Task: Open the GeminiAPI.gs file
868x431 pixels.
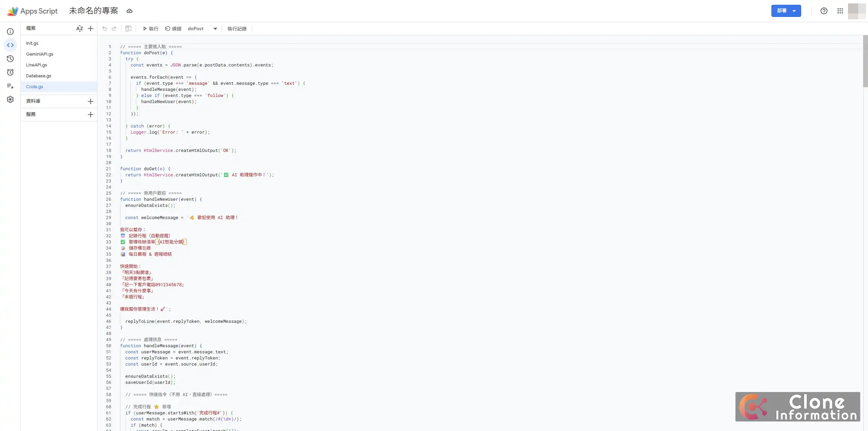Action: [x=40, y=54]
